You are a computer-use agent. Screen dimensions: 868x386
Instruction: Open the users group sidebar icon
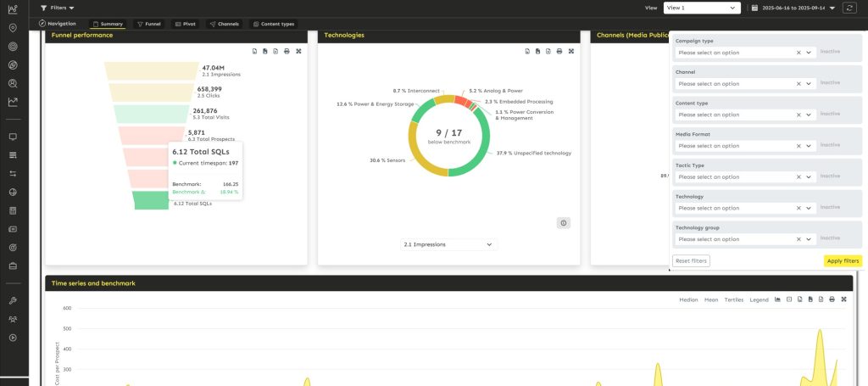coord(13,319)
